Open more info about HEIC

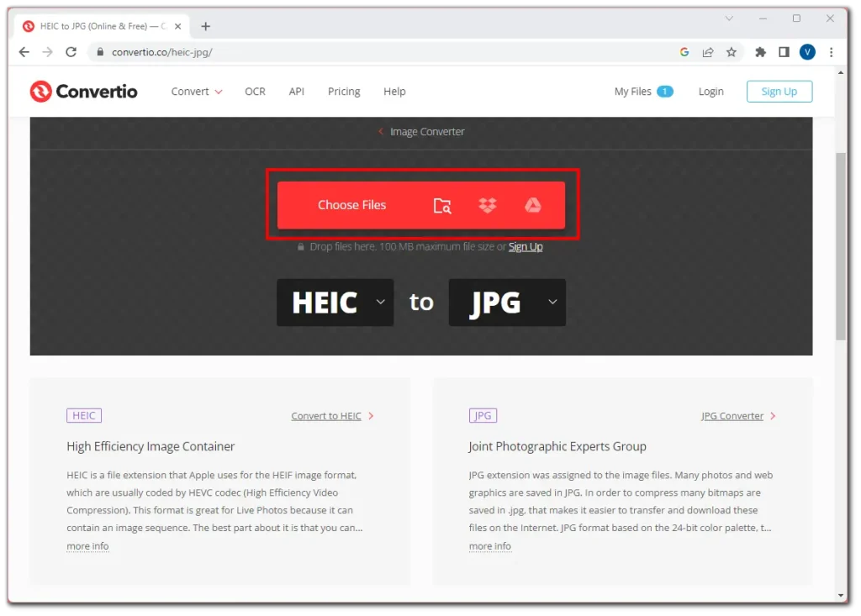(87, 546)
